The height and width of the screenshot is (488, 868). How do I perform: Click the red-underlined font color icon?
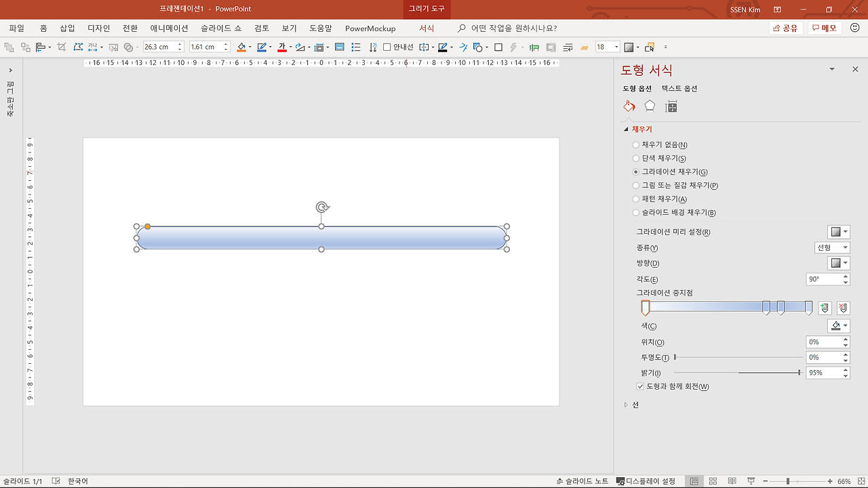282,47
